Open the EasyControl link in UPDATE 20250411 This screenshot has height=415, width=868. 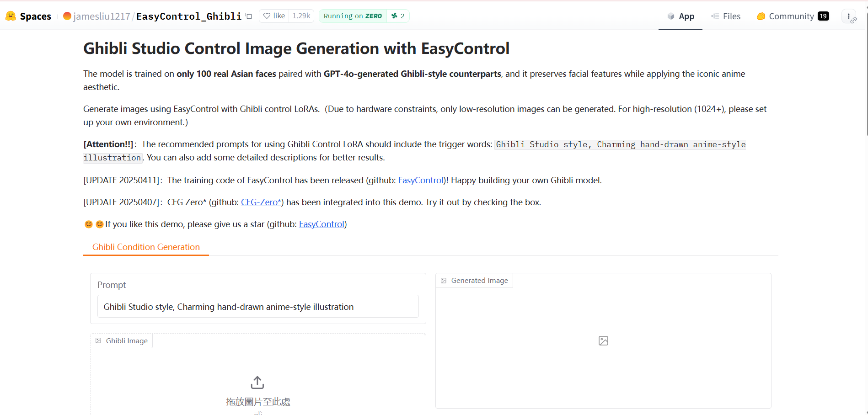pos(421,180)
